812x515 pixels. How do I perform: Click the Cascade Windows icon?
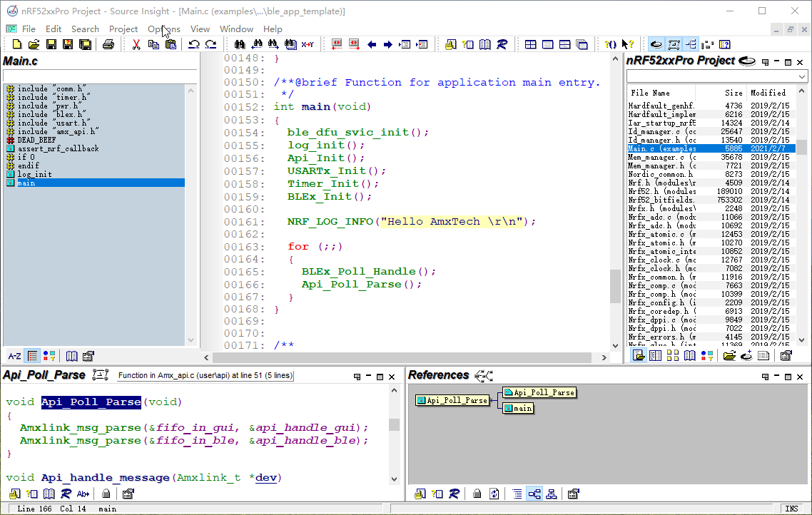[582, 44]
